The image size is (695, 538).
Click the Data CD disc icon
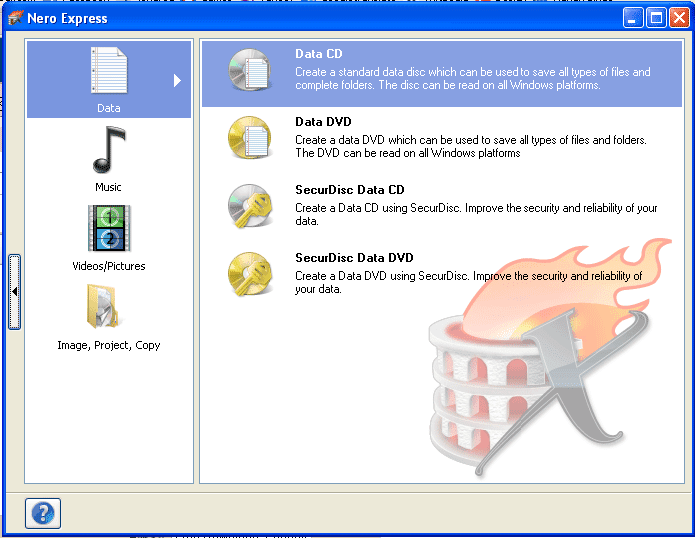pyautogui.click(x=250, y=70)
